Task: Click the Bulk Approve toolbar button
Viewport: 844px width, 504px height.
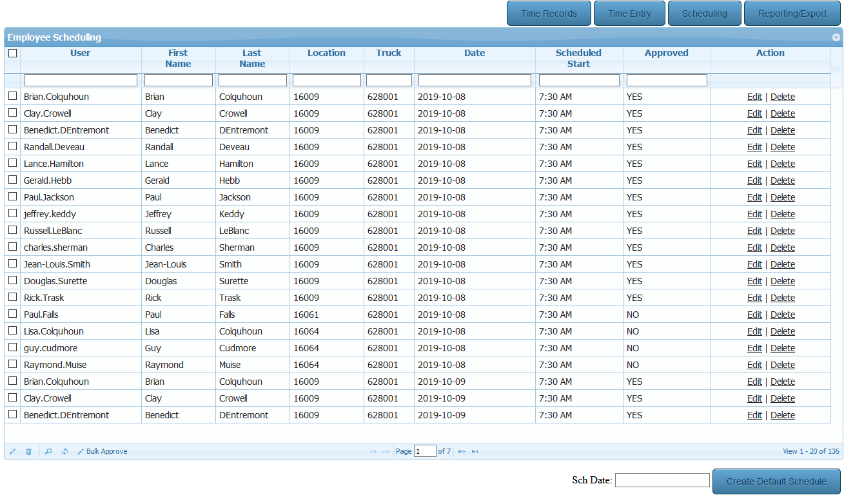Action: tap(103, 452)
